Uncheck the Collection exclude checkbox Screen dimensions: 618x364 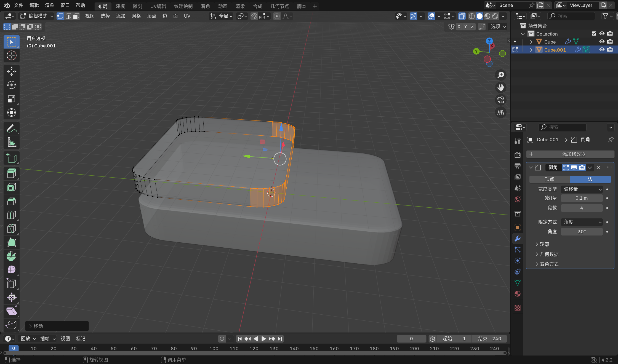[x=594, y=34]
